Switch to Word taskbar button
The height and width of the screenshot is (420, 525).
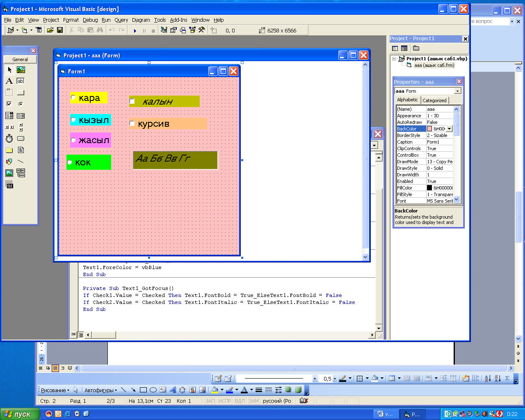pyautogui.click(x=386, y=414)
